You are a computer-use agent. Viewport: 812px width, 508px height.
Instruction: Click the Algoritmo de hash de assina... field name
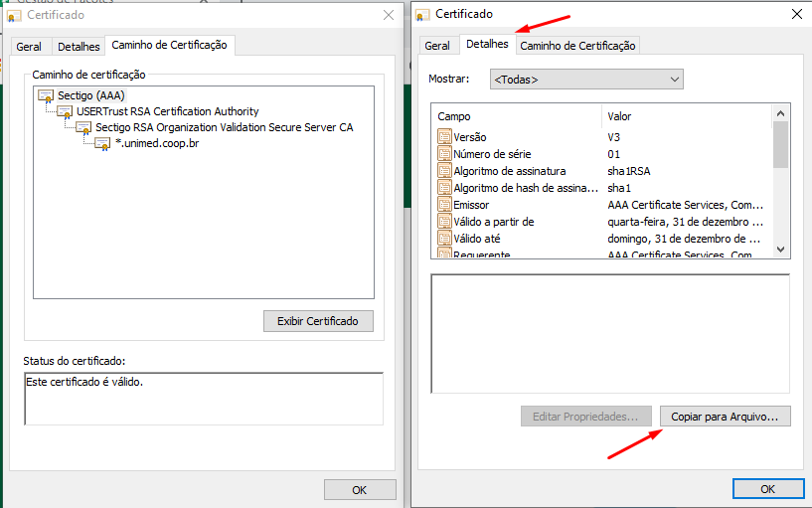tap(526, 188)
